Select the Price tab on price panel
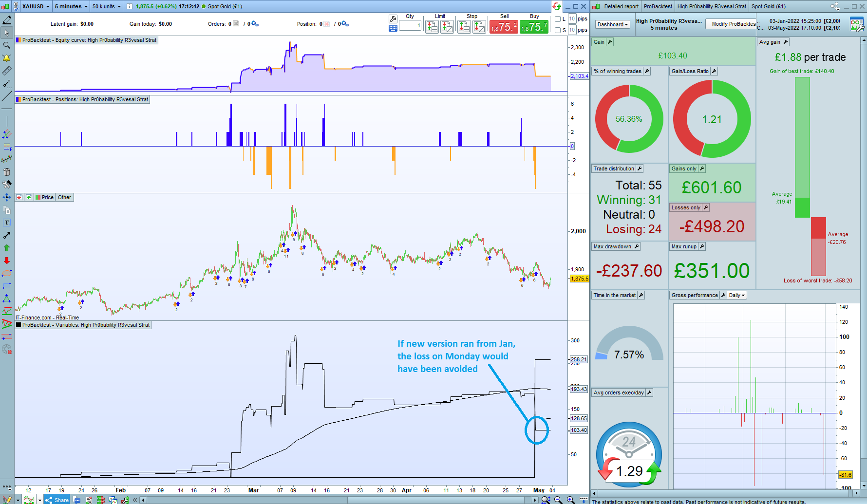This screenshot has width=867, height=504. (x=44, y=197)
